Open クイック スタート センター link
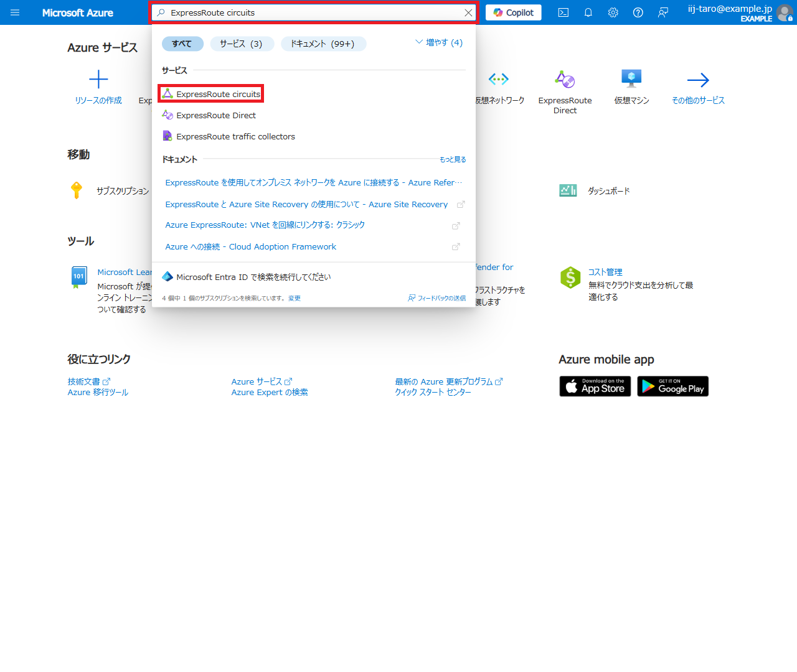This screenshot has width=797, height=672. 433,392
